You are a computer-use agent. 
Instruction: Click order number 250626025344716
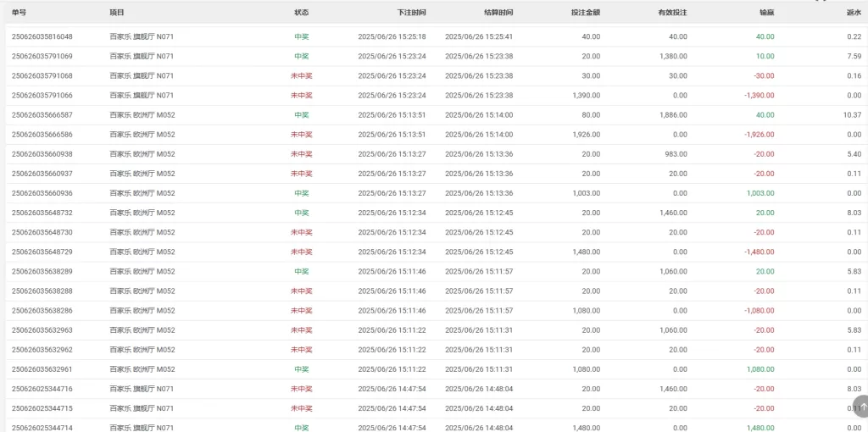[x=42, y=389]
